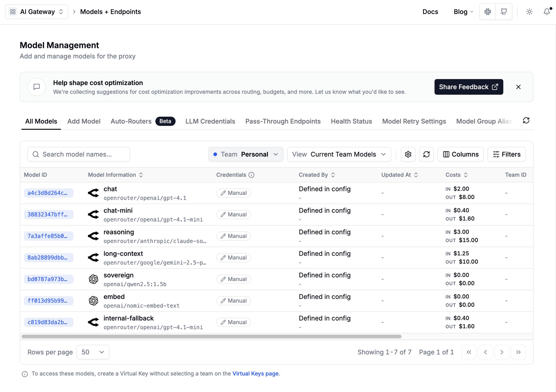Viewport: 556px width, 392px height.
Task: Sort by Updated At column
Action: coord(416,175)
